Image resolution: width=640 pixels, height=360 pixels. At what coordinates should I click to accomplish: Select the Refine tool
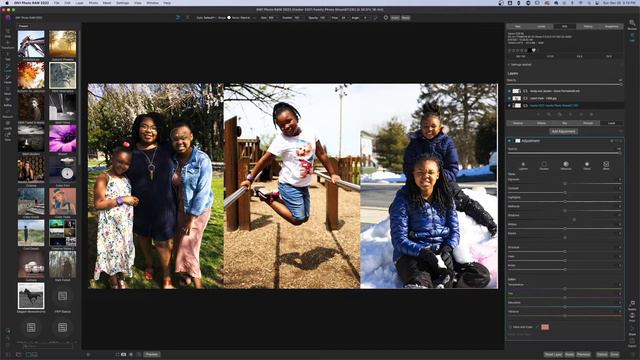point(8,102)
